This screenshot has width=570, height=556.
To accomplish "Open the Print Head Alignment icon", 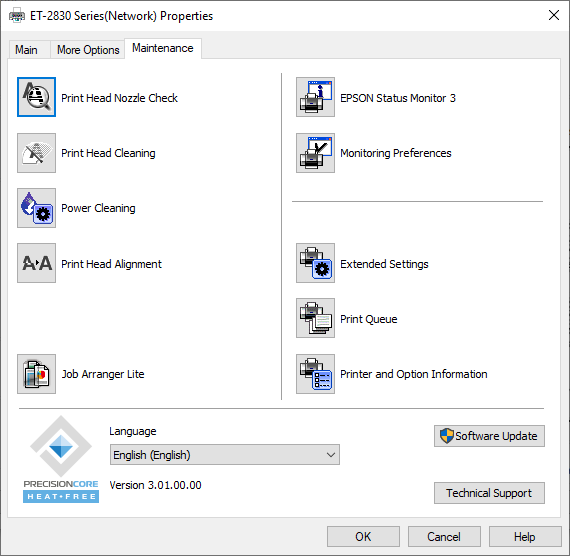I will pyautogui.click(x=36, y=263).
